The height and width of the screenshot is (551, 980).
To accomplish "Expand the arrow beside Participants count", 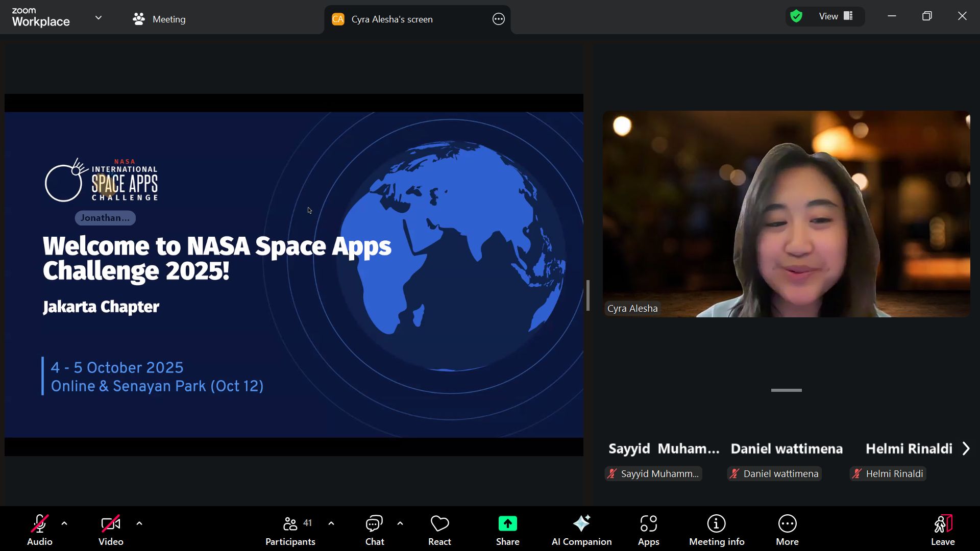I will click(x=331, y=523).
